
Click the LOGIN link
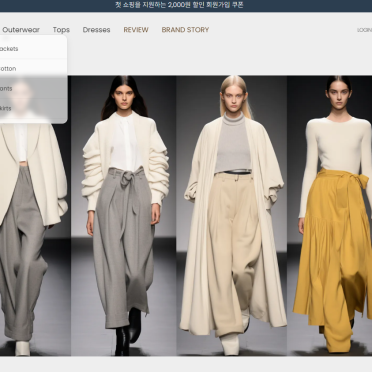click(x=364, y=30)
